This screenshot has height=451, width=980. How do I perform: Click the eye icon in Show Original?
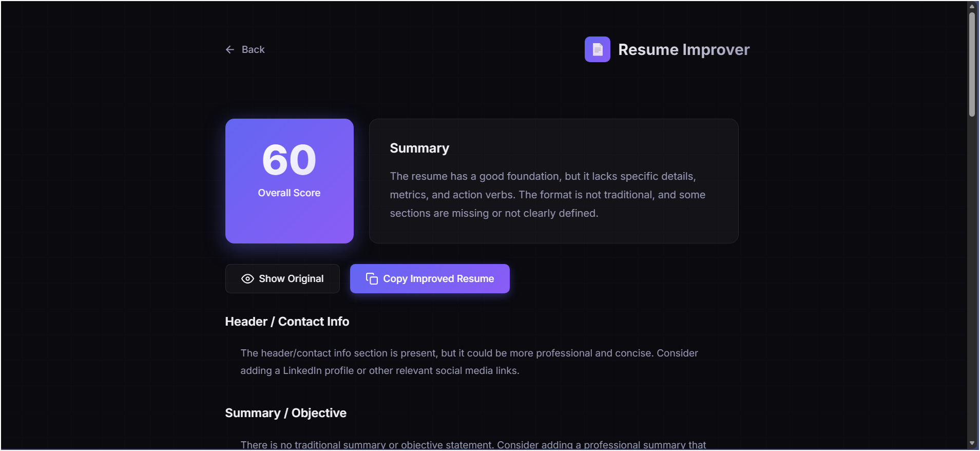pyautogui.click(x=247, y=278)
